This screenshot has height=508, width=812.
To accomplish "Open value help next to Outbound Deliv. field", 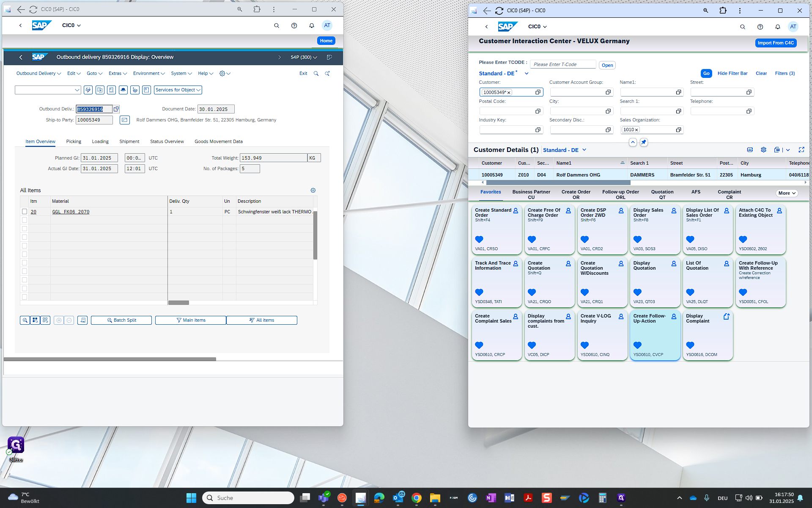I will click(x=116, y=109).
